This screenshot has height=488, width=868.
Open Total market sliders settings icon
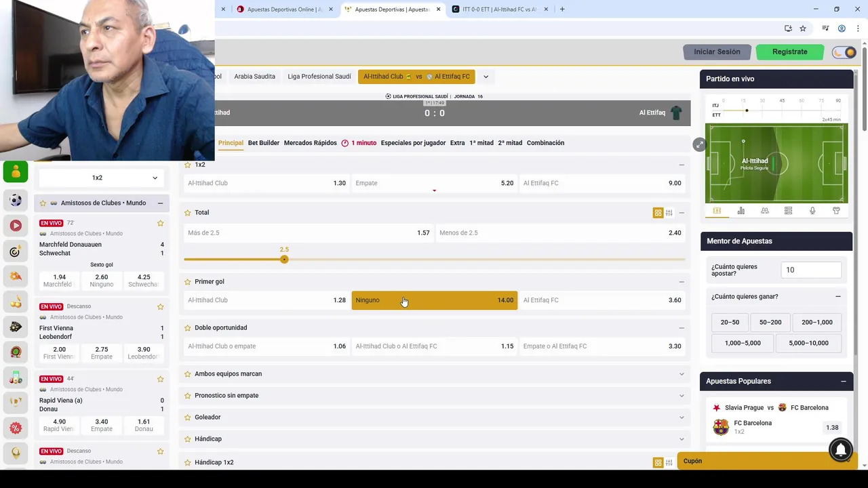[x=669, y=213]
